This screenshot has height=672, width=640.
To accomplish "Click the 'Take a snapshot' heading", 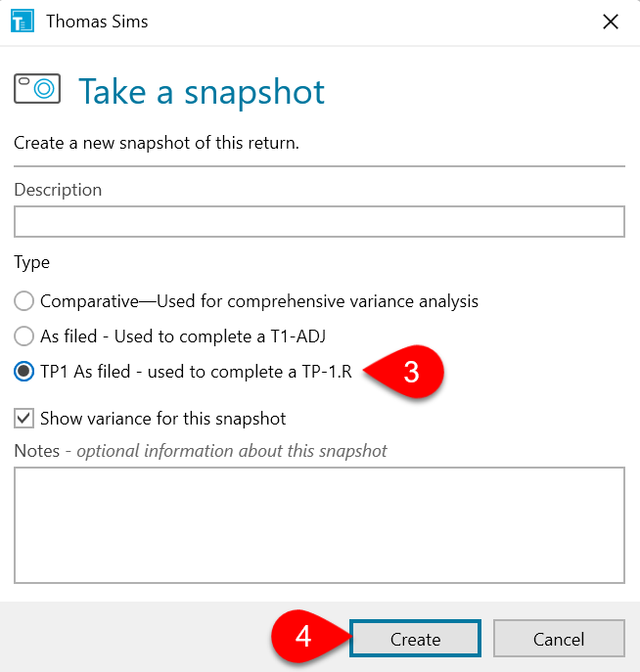I will [x=202, y=92].
